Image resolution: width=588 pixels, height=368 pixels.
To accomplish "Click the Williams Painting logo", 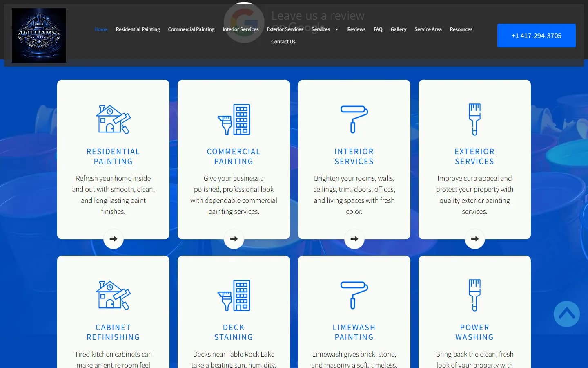I will point(39,35).
